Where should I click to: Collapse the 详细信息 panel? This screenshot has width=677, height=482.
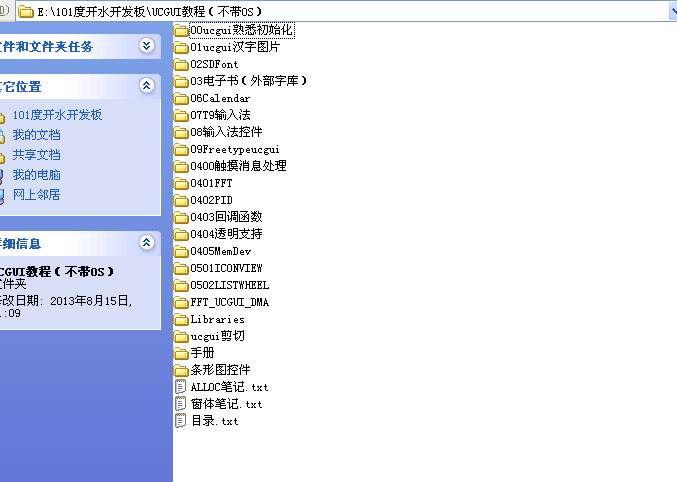(147, 243)
